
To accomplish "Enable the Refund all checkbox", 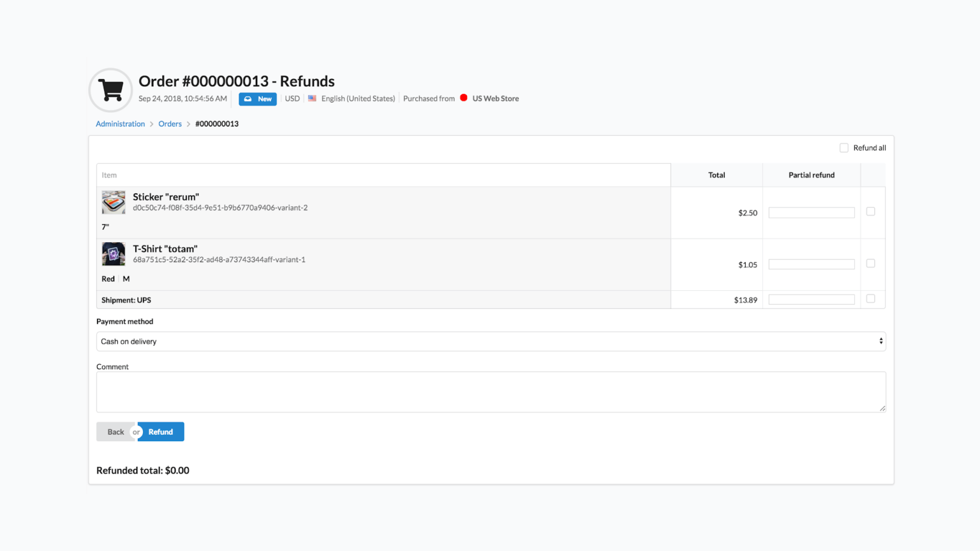I will coord(843,147).
